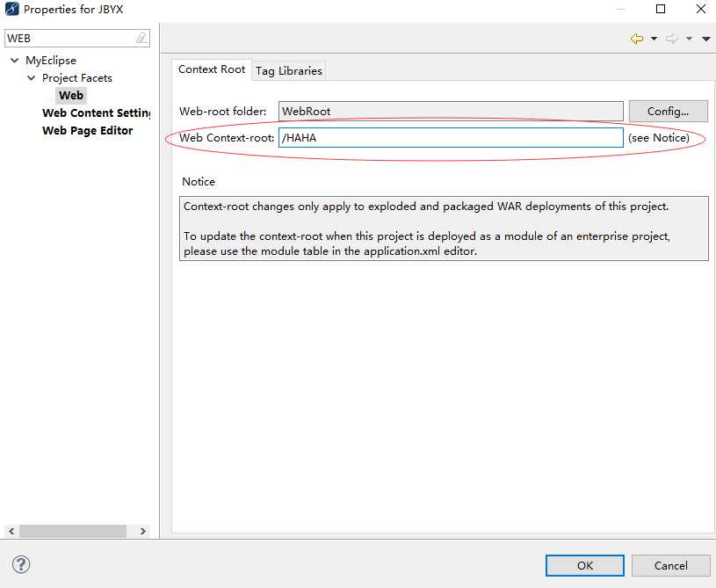Open the view menu triangle at far right
Viewport: 716px width, 588px height.
(706, 39)
